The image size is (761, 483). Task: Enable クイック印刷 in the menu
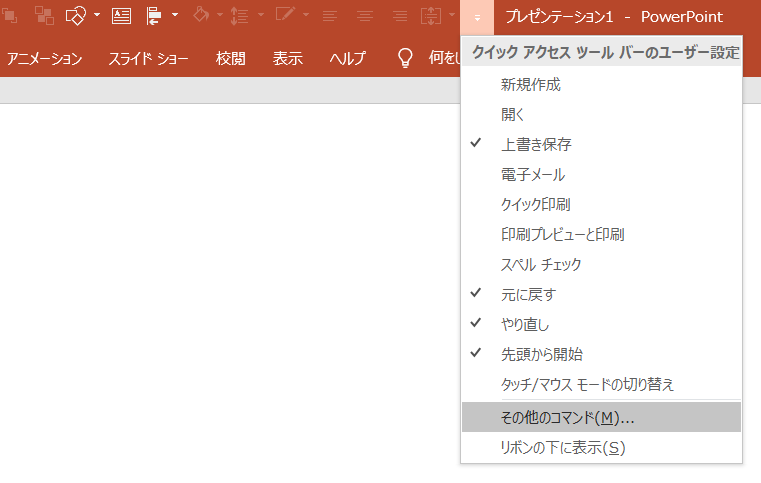pos(601,205)
